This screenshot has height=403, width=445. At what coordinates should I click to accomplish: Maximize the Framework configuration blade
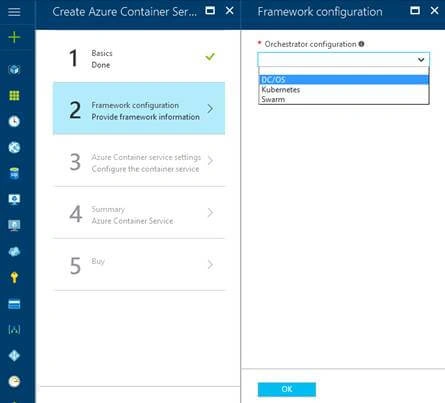click(415, 11)
